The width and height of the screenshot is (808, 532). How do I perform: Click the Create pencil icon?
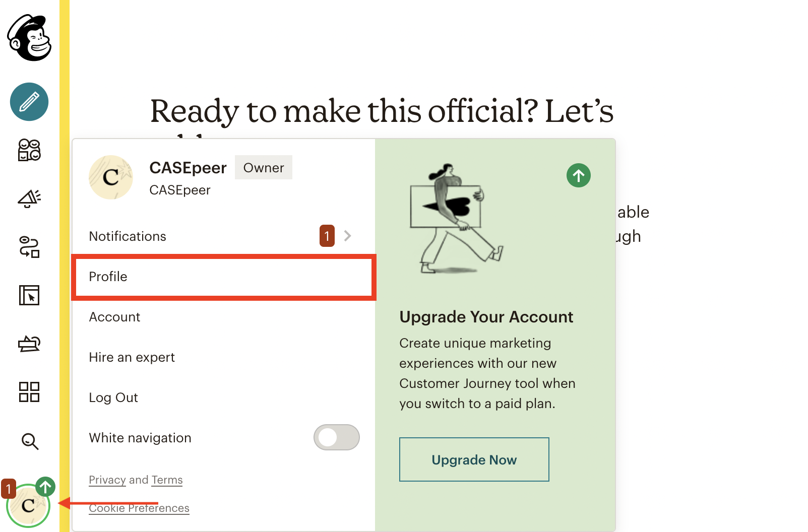pos(29,102)
